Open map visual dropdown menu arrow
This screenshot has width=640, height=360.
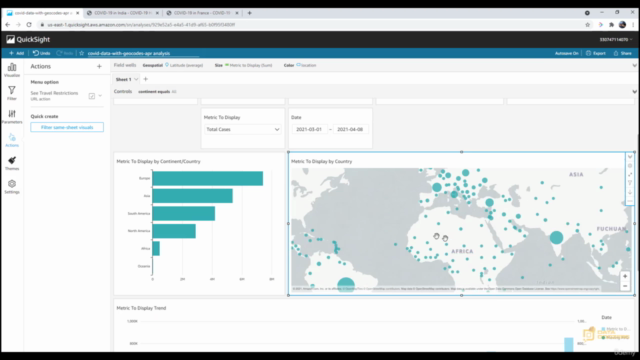coord(630,157)
